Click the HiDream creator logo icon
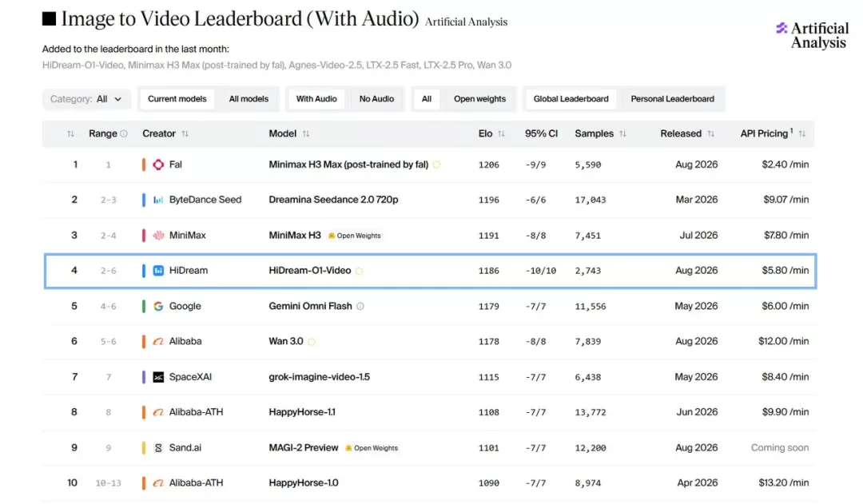 point(158,271)
